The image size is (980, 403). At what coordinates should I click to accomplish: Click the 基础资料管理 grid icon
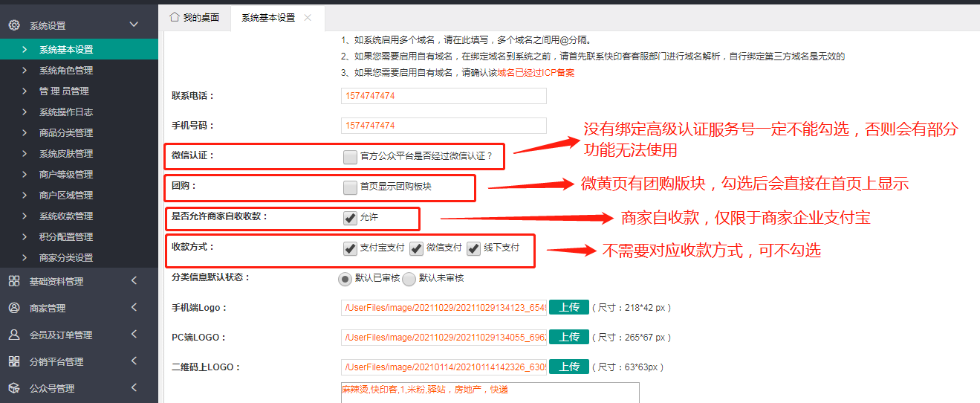[x=13, y=281]
